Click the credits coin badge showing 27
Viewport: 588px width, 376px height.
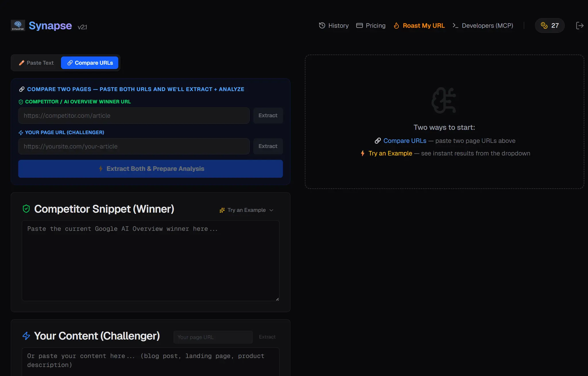pos(550,26)
